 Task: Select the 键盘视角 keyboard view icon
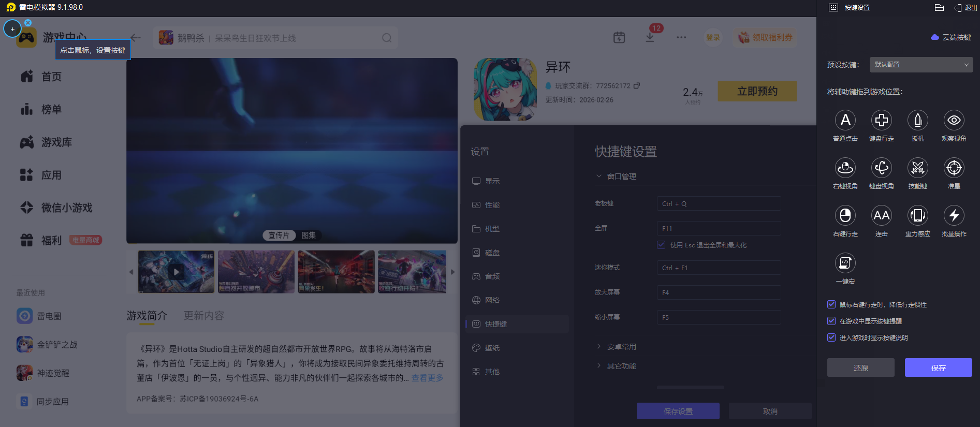pyautogui.click(x=882, y=168)
